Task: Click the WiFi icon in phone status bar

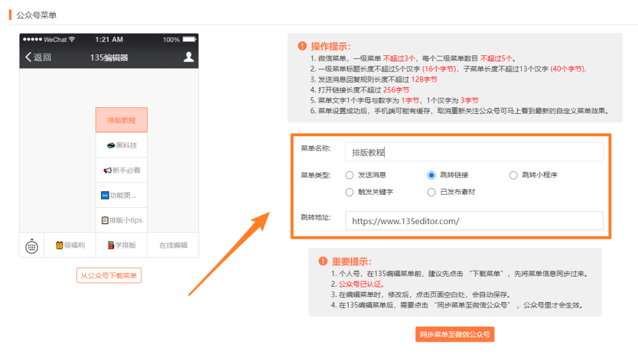Action: [72, 39]
